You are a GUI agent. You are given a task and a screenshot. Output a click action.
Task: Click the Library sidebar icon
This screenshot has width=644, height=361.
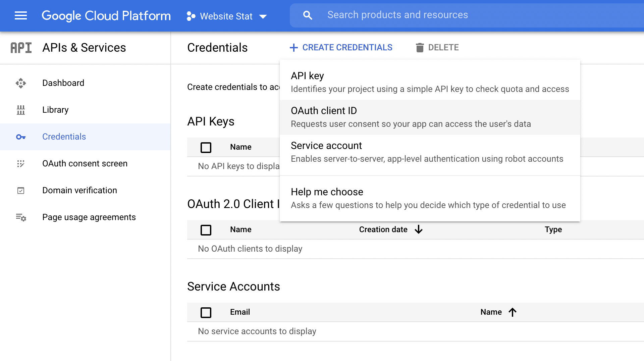click(21, 110)
